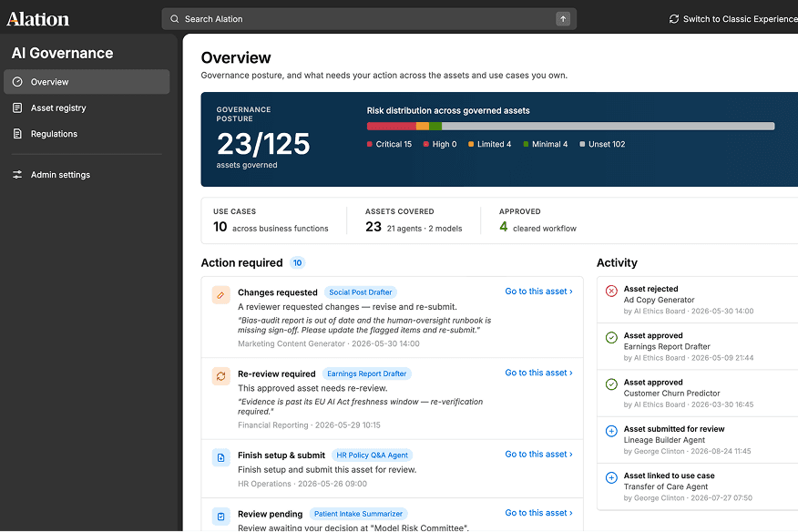Viewport: 798px width, 532px height.
Task: Click the Admin settings sliders icon
Action: click(x=17, y=175)
